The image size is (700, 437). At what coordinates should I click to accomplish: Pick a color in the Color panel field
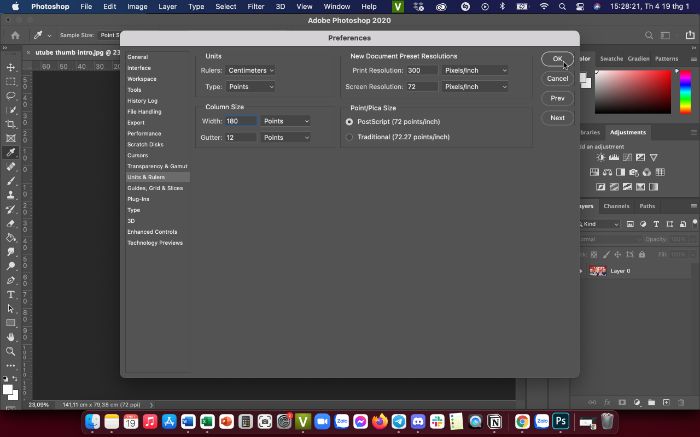[633, 92]
